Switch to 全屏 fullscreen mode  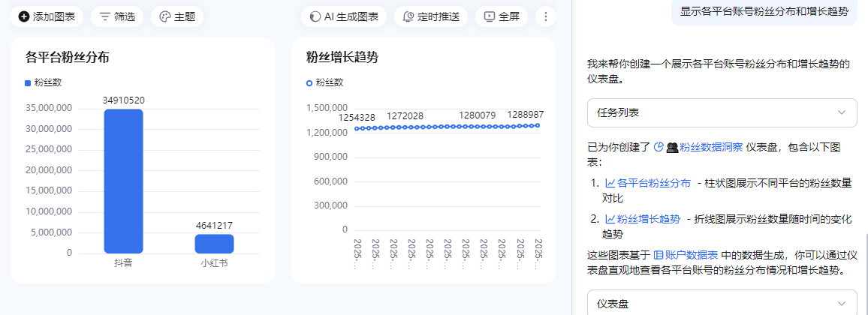(502, 16)
